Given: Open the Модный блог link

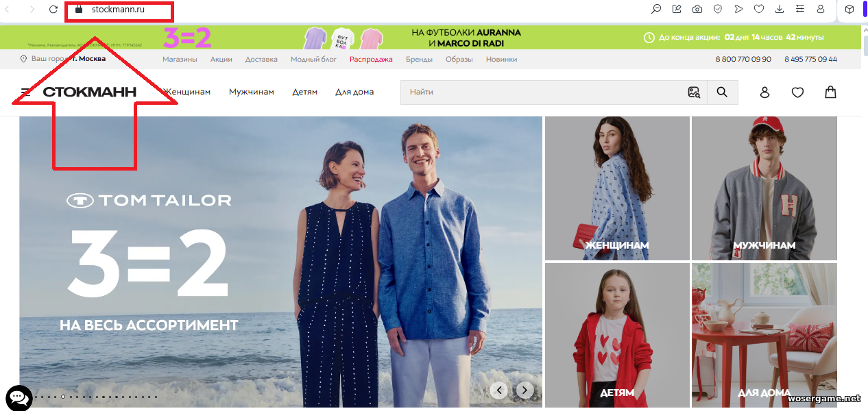Looking at the screenshot, I should coord(313,59).
